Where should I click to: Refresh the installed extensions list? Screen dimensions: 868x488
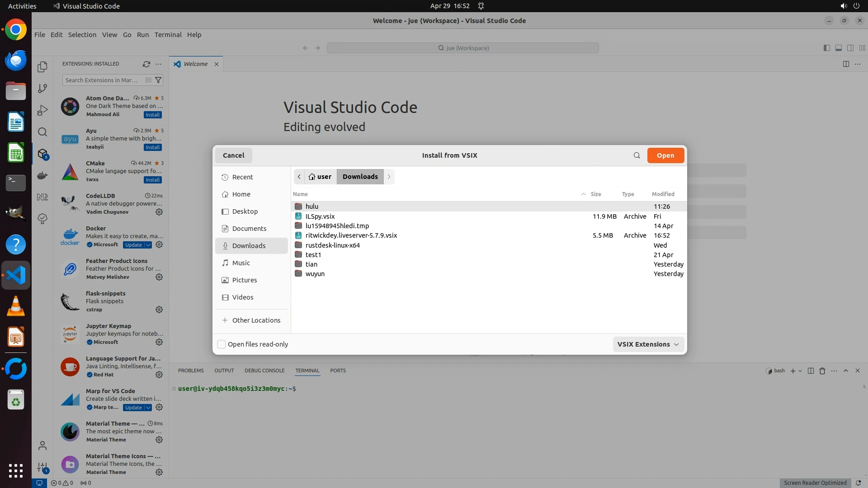[146, 64]
